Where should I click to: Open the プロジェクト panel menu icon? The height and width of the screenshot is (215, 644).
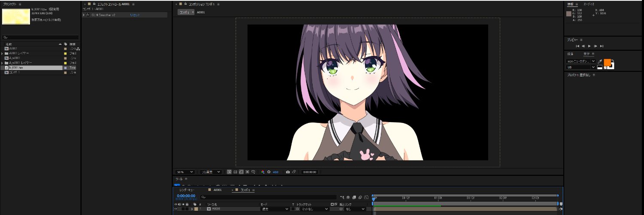point(20,4)
